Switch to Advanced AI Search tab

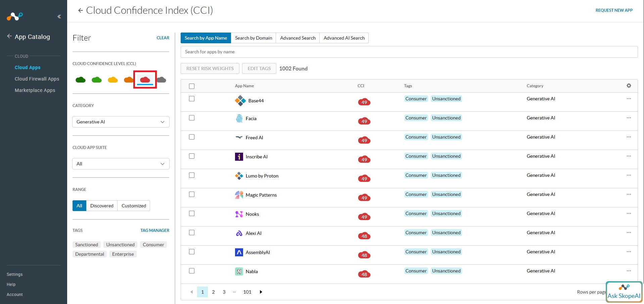344,38
